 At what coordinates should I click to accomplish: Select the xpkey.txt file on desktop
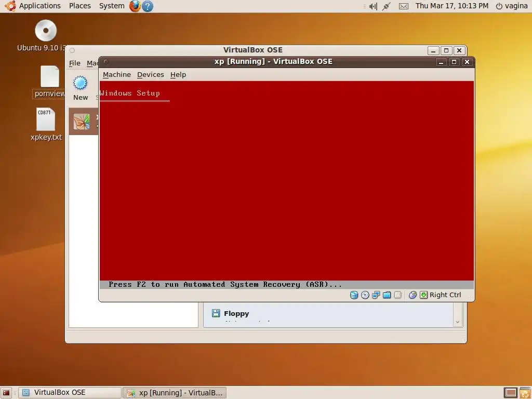coord(46,124)
